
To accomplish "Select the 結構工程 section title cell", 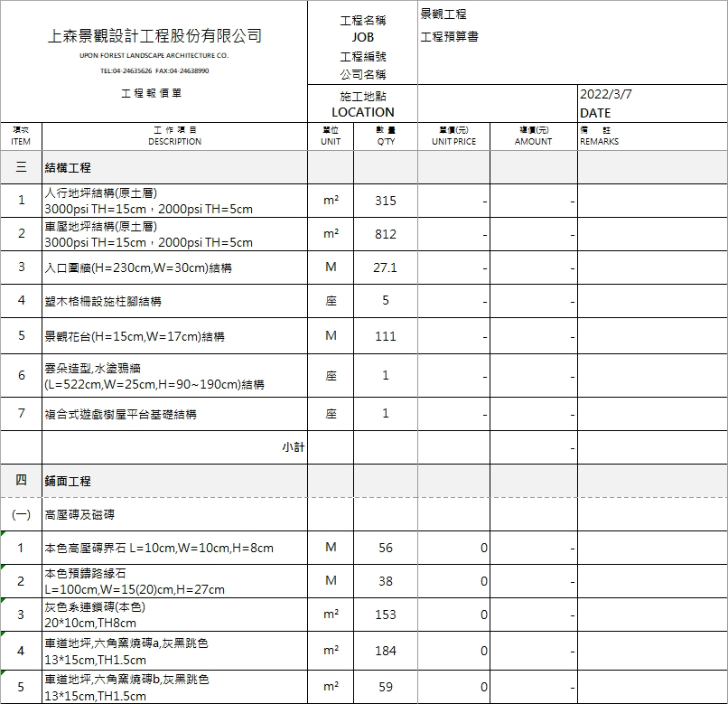I will tap(174, 168).
